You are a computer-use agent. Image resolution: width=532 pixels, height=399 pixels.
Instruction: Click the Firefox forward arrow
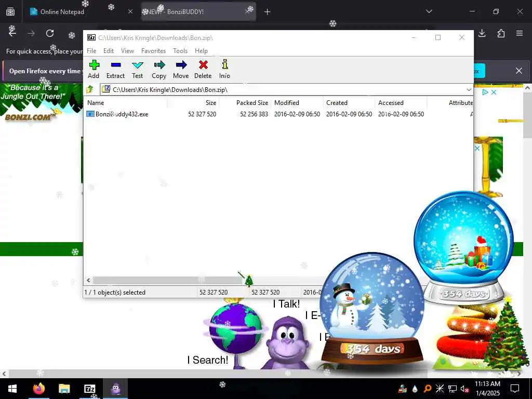click(31, 33)
